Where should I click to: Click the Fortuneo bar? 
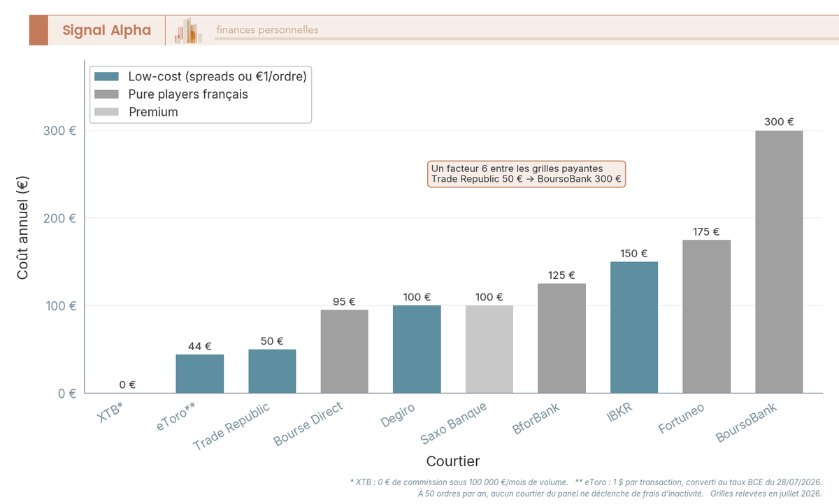click(x=706, y=317)
